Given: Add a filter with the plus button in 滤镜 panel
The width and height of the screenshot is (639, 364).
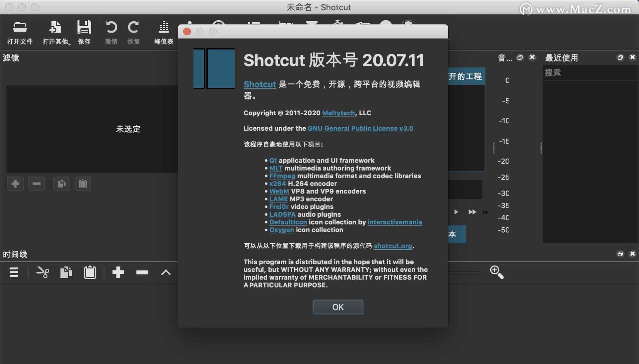Looking at the screenshot, I should [x=15, y=183].
